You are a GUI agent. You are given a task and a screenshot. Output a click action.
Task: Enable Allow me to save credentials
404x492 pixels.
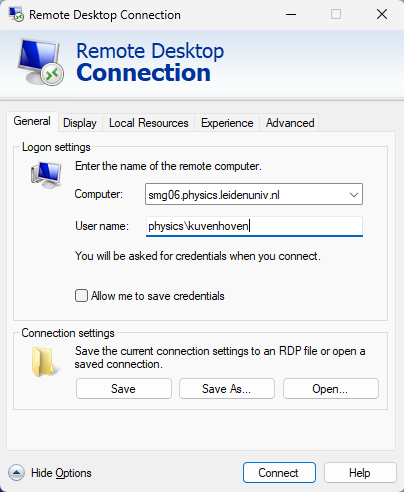click(81, 296)
